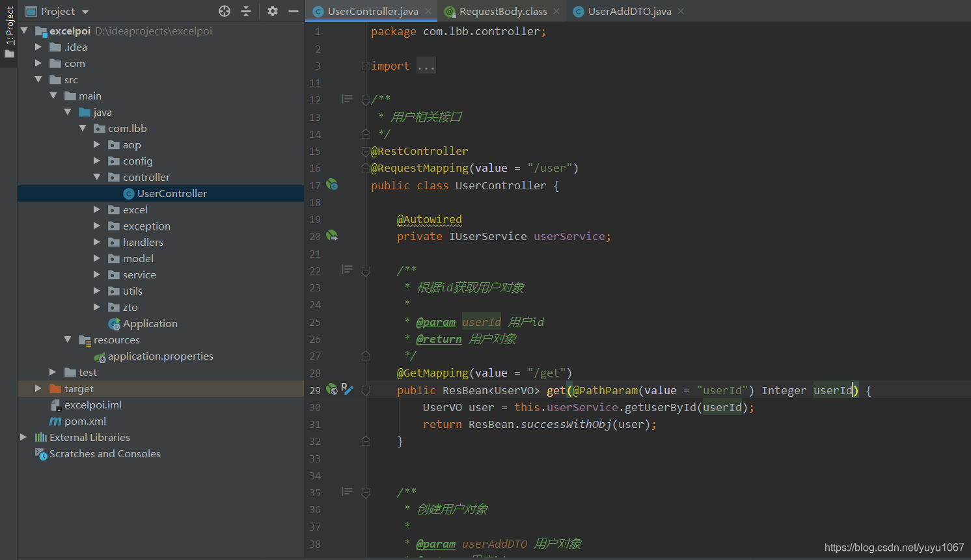
Task: Expand the aop package
Action: (97, 144)
